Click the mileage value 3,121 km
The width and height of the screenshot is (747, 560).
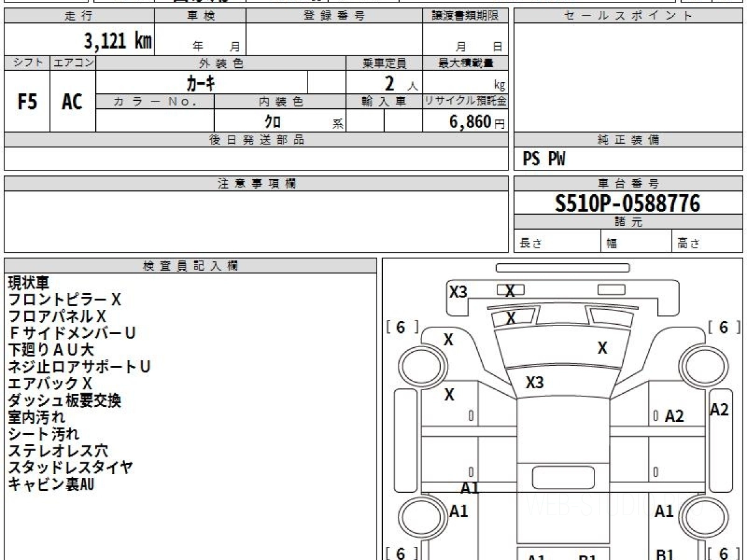coord(118,41)
